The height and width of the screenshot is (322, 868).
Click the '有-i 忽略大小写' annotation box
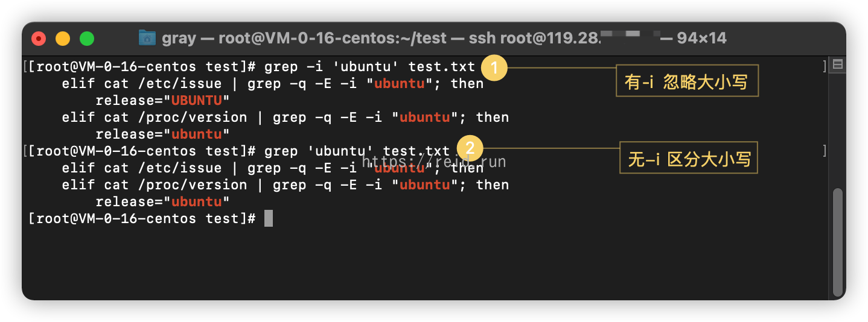pyautogui.click(x=686, y=80)
